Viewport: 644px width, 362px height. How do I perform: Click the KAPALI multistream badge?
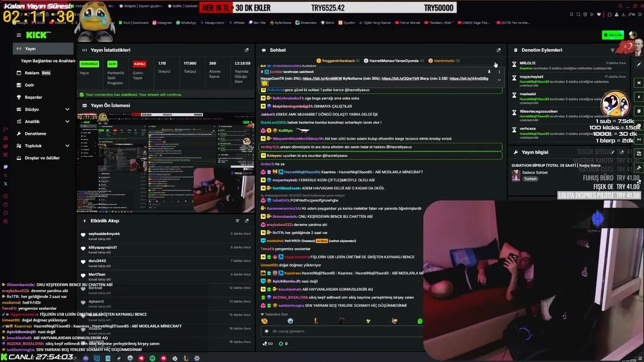[139, 64]
